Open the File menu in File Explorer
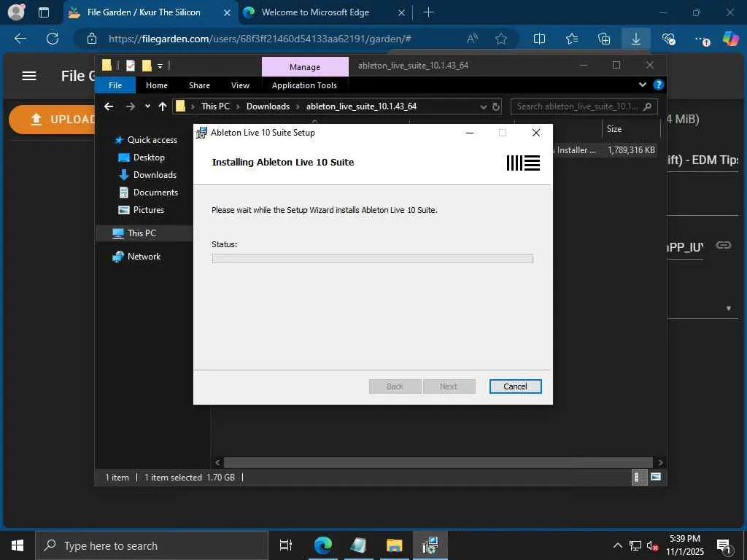This screenshot has height=560, width=747. (115, 85)
